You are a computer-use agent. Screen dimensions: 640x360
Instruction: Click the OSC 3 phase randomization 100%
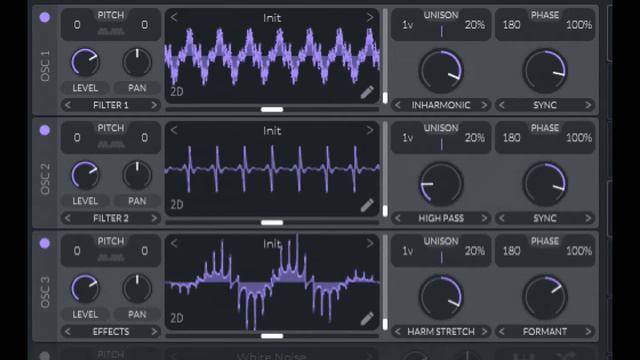point(579,251)
